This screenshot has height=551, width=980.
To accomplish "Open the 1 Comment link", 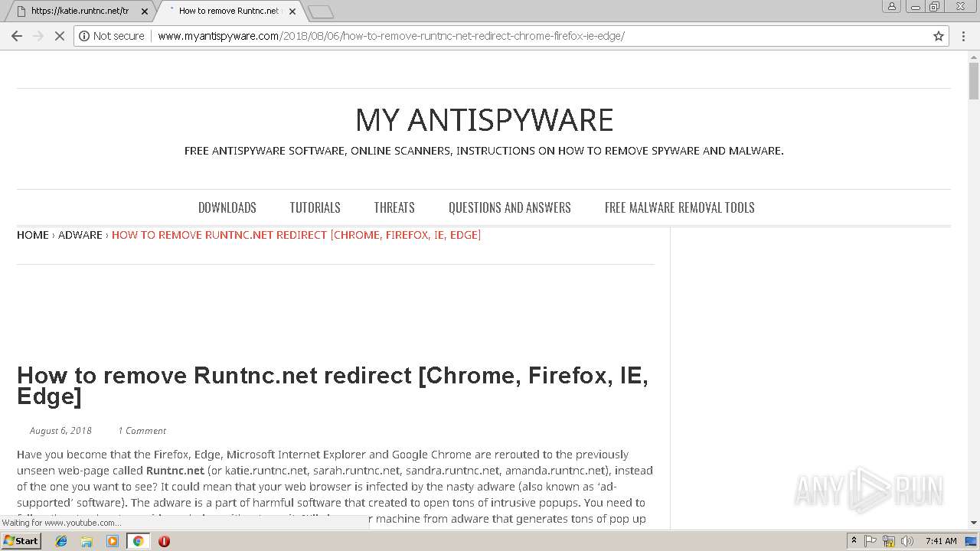I will point(142,431).
